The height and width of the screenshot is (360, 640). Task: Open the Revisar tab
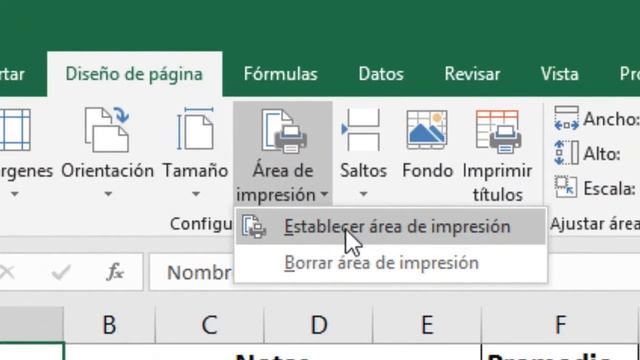[472, 74]
